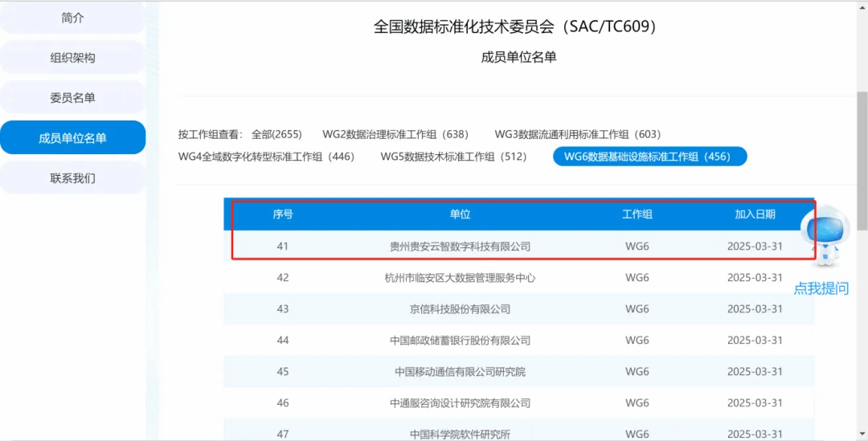
Task: Click 杭州市临安区大数据管理服务中心 row name
Action: 460,278
